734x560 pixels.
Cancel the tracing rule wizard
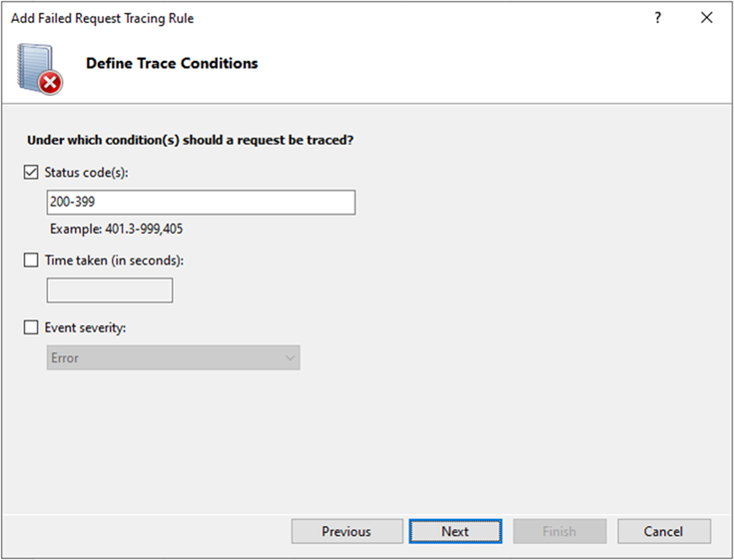664,531
